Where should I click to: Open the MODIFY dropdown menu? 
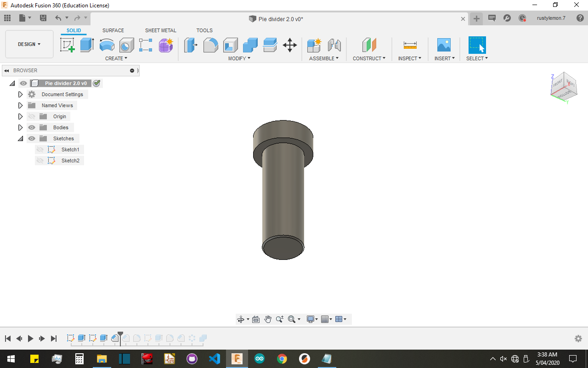pos(239,58)
